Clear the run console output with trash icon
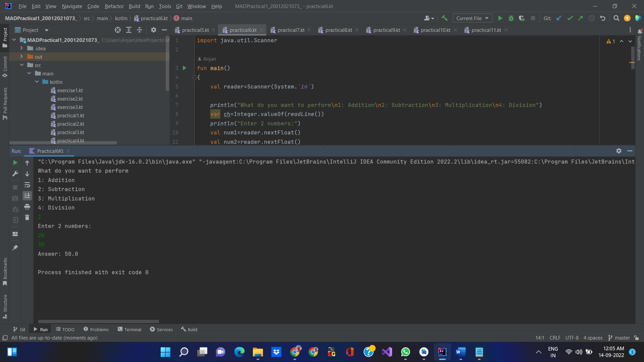 [27, 218]
